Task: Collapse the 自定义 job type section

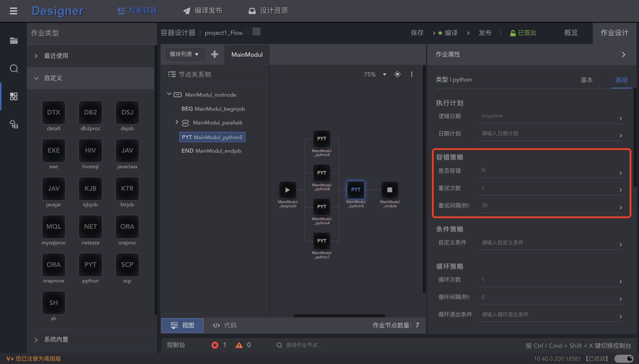Action: (x=36, y=78)
